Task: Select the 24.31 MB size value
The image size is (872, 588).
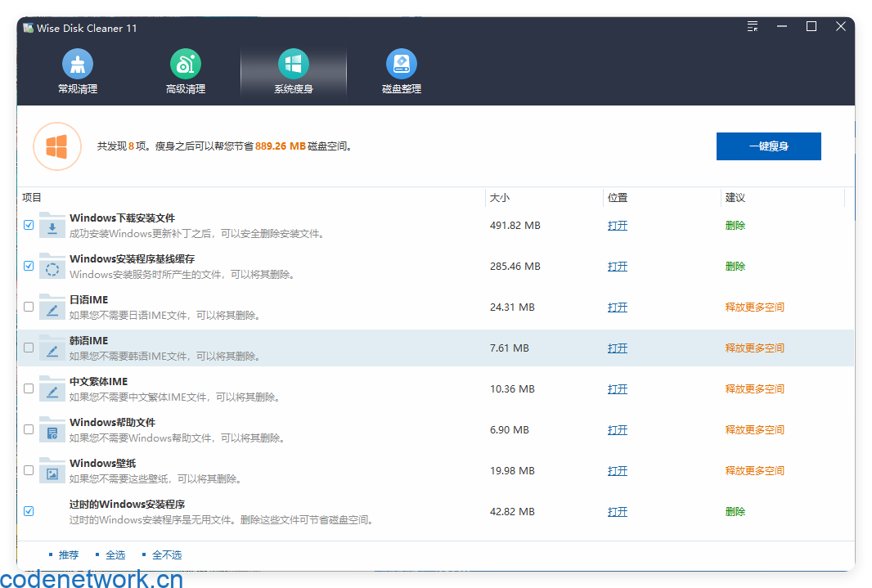Action: click(512, 307)
